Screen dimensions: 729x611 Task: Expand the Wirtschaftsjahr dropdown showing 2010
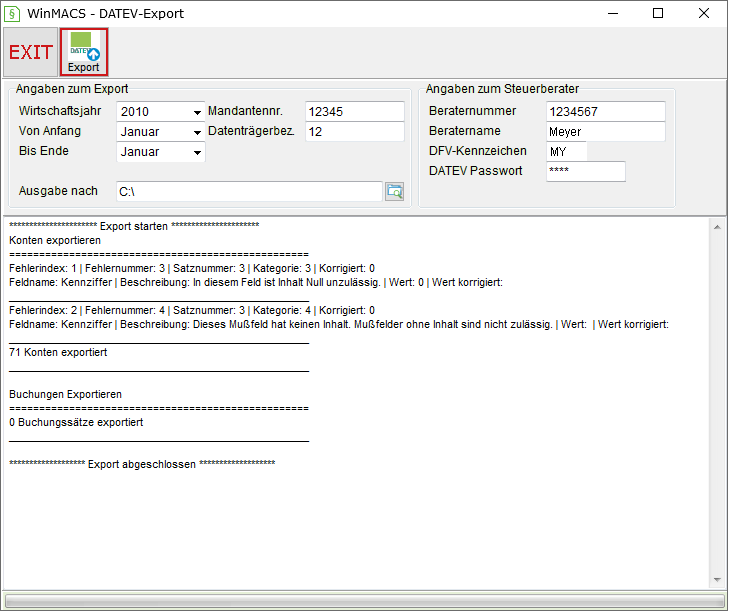pyautogui.click(x=160, y=112)
